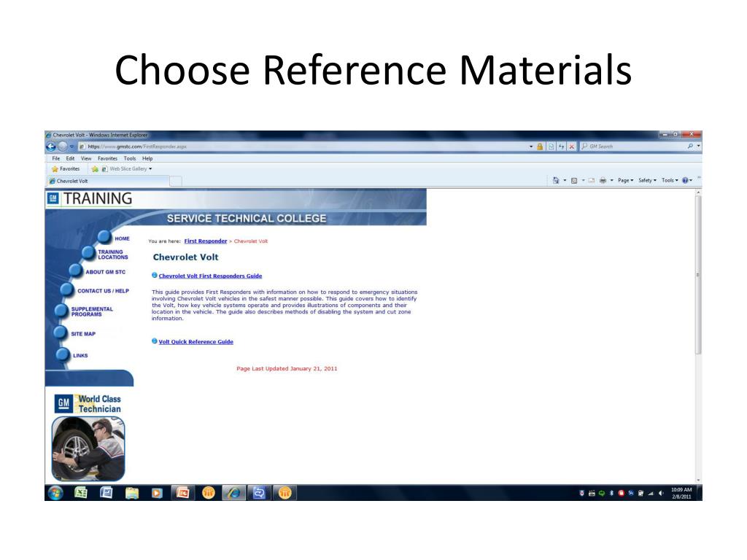Screen dimensions: 747x560
Task: Click the Compatibility View page icon
Action: coord(551,147)
